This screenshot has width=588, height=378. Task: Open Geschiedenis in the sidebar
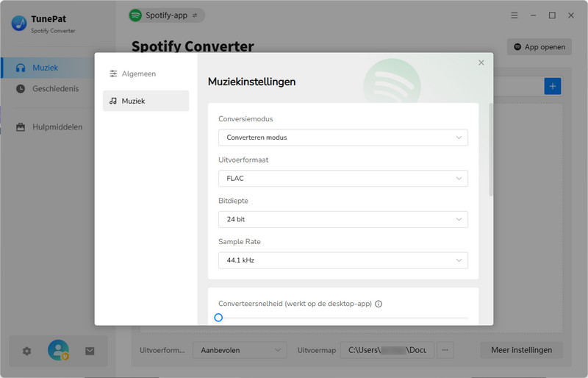click(x=55, y=88)
